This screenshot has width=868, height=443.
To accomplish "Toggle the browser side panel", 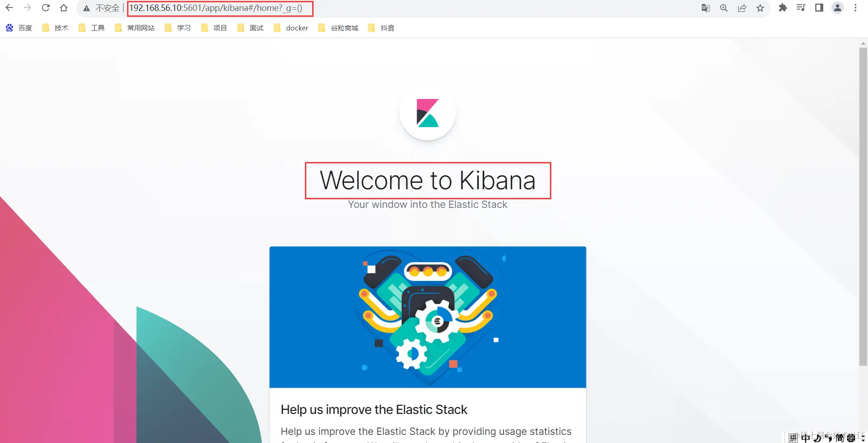I will click(x=819, y=8).
